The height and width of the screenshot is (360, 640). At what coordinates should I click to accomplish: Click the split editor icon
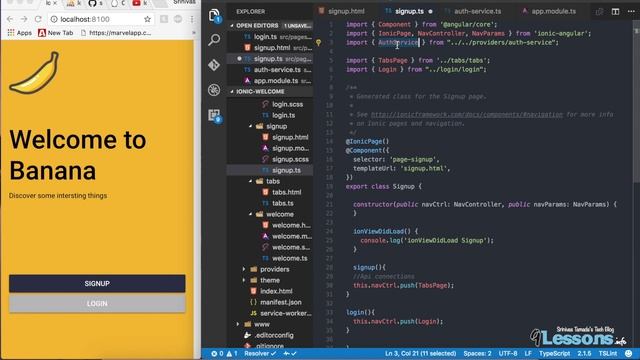[x=615, y=11]
